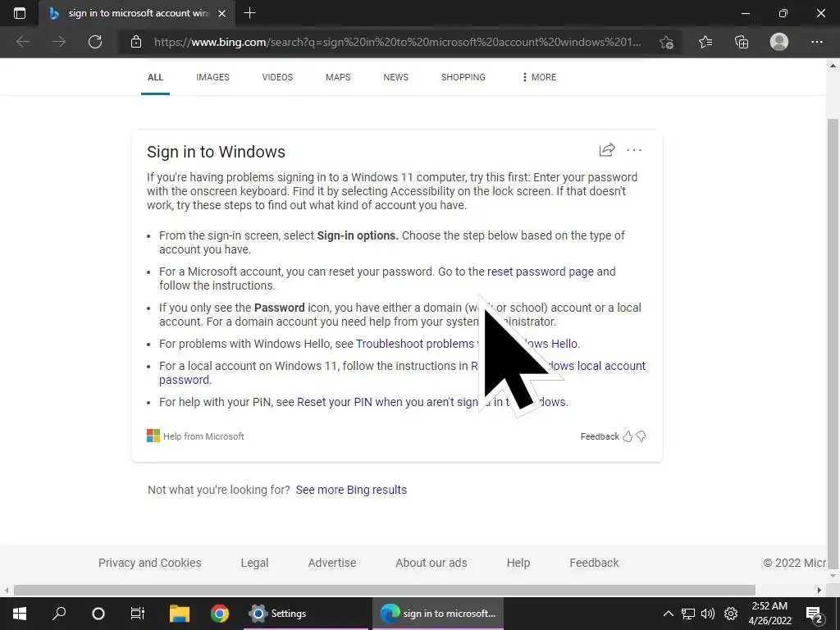Switch to the MAPS tab

pyautogui.click(x=338, y=77)
